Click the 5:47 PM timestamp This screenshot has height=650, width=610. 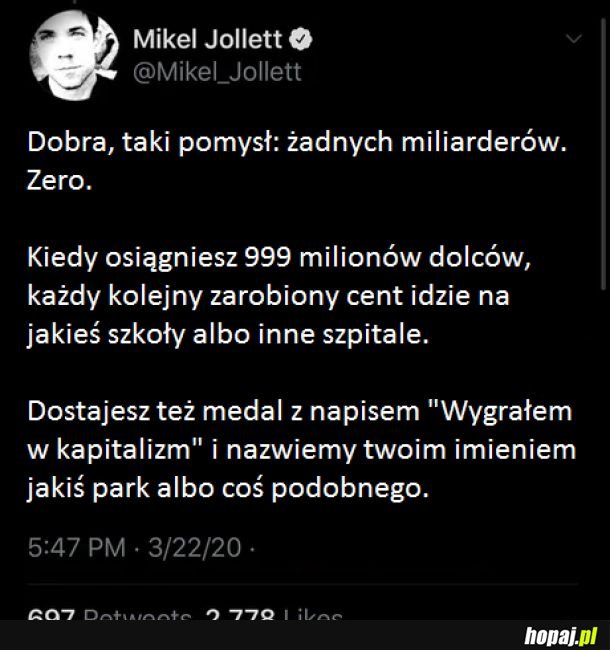coord(77,548)
